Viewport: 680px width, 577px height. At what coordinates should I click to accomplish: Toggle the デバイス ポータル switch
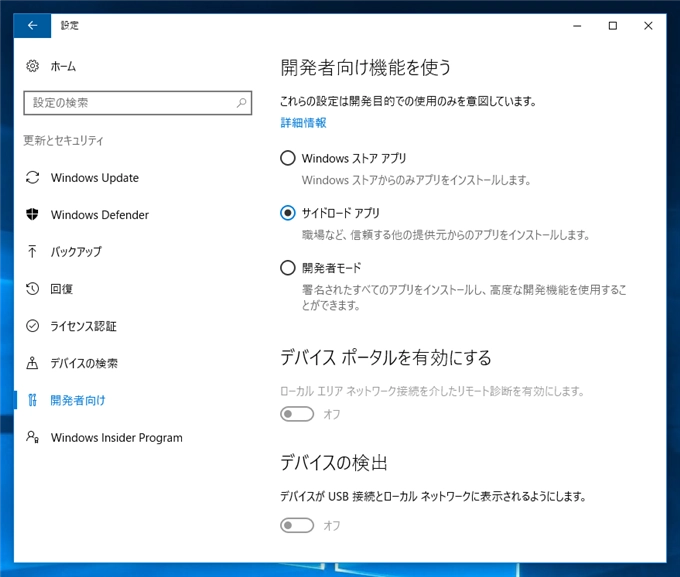pyautogui.click(x=297, y=414)
